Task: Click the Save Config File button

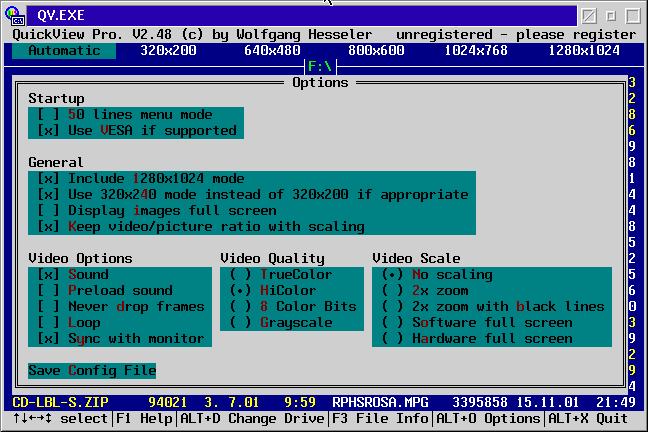Action: tap(92, 370)
